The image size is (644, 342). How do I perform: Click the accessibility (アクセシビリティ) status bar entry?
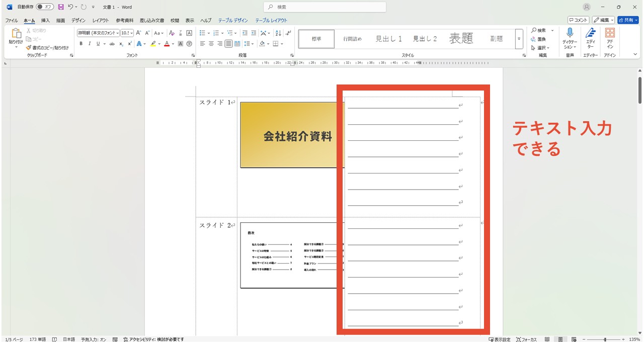[153, 339]
